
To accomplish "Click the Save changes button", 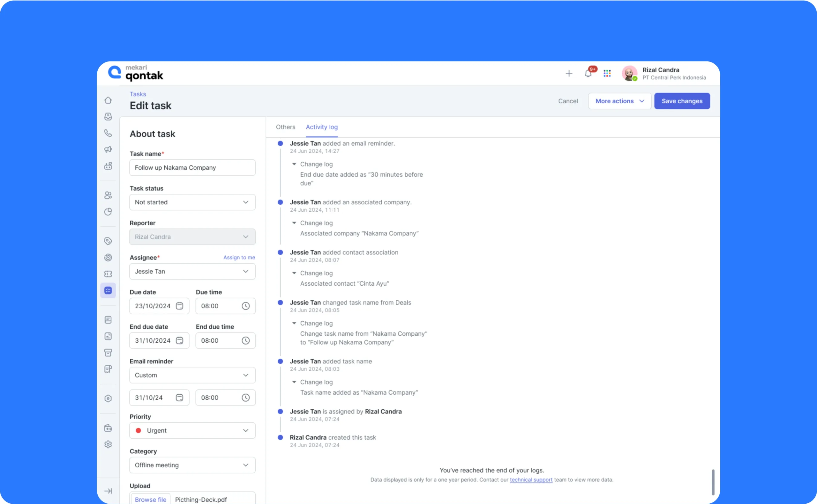I will (x=682, y=101).
